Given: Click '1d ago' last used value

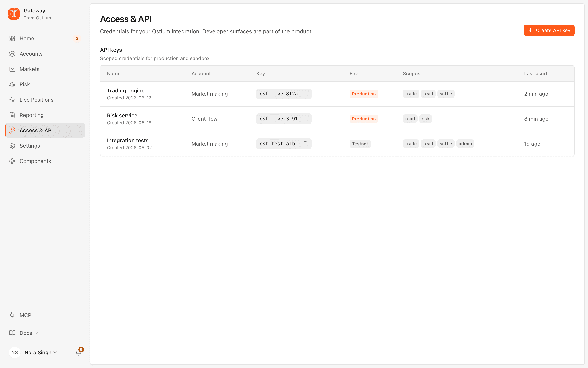Looking at the screenshot, I should [532, 144].
